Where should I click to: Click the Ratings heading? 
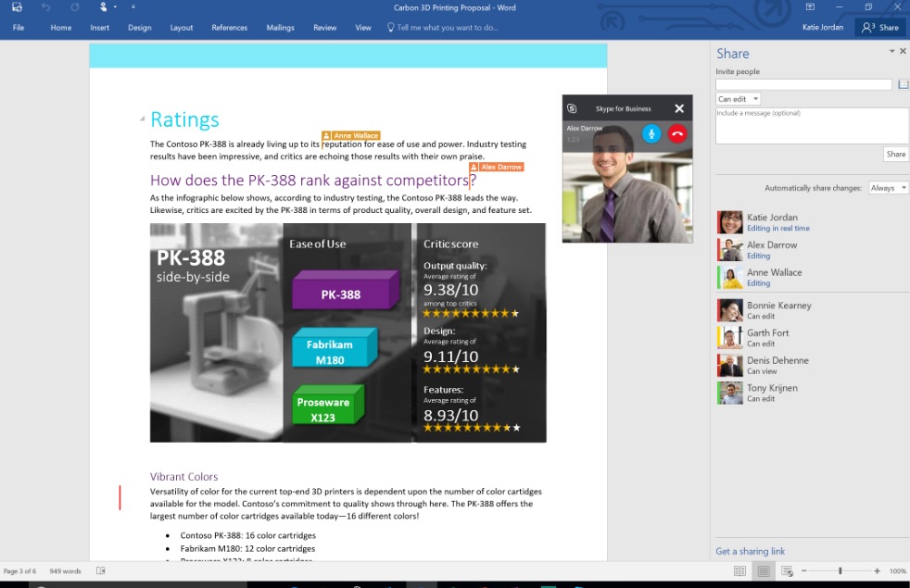[x=184, y=119]
